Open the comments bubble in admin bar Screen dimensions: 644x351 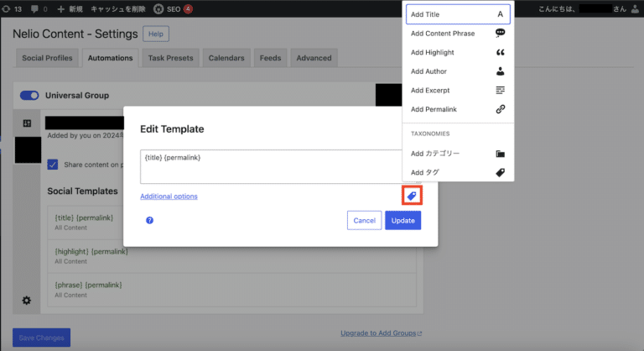[x=35, y=8]
